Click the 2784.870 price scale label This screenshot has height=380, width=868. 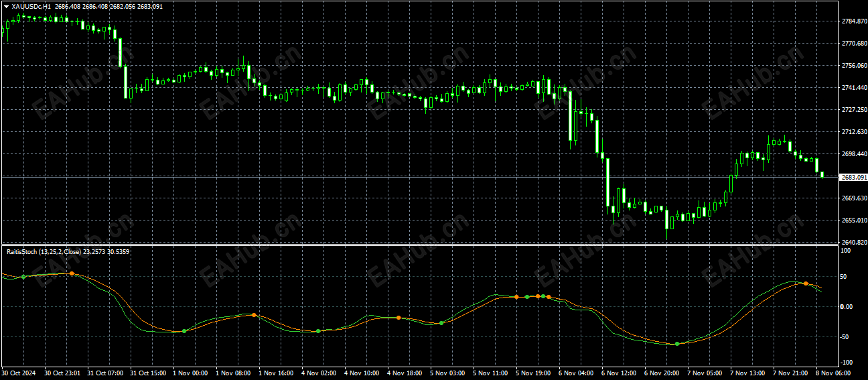pyautogui.click(x=853, y=21)
